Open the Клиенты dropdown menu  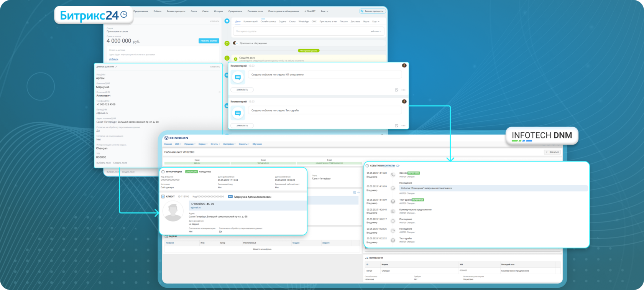pyautogui.click(x=244, y=144)
